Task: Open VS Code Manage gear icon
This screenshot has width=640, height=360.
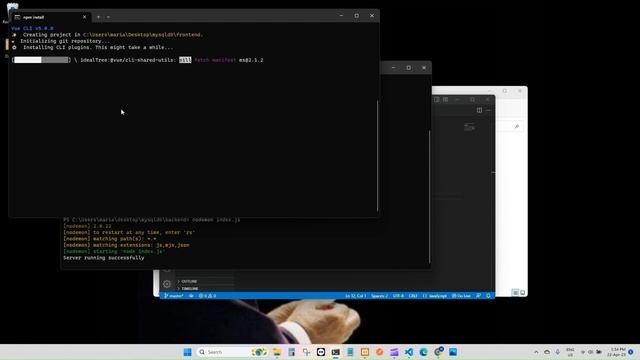Action: tap(167, 284)
